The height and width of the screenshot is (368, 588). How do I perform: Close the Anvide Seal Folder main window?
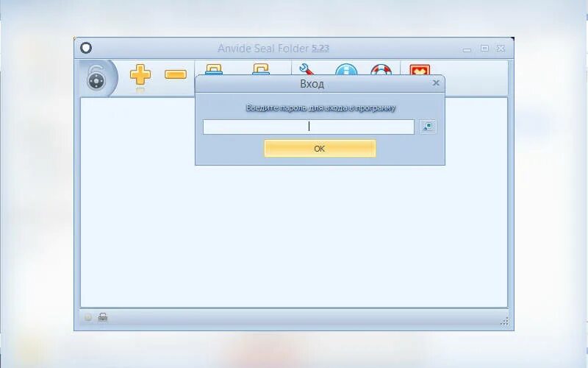point(501,48)
